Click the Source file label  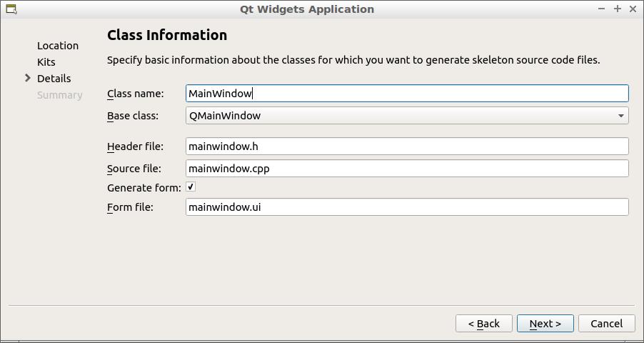point(134,169)
